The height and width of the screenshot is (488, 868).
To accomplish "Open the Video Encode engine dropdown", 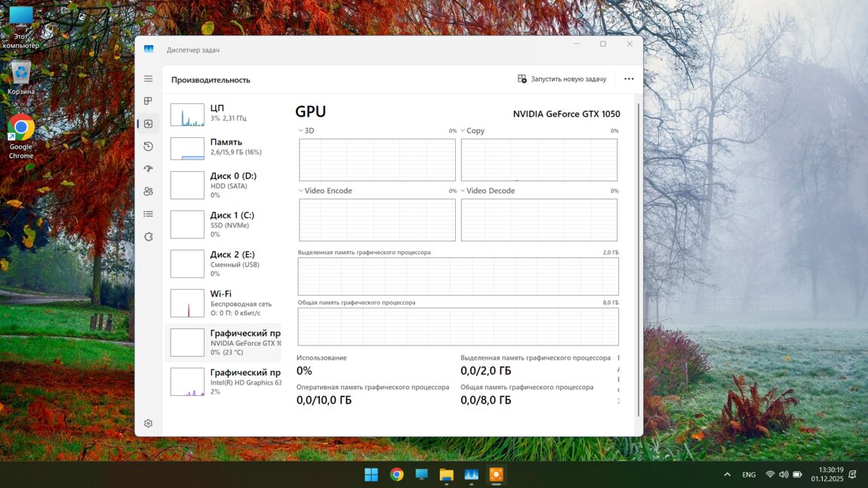I will [301, 191].
